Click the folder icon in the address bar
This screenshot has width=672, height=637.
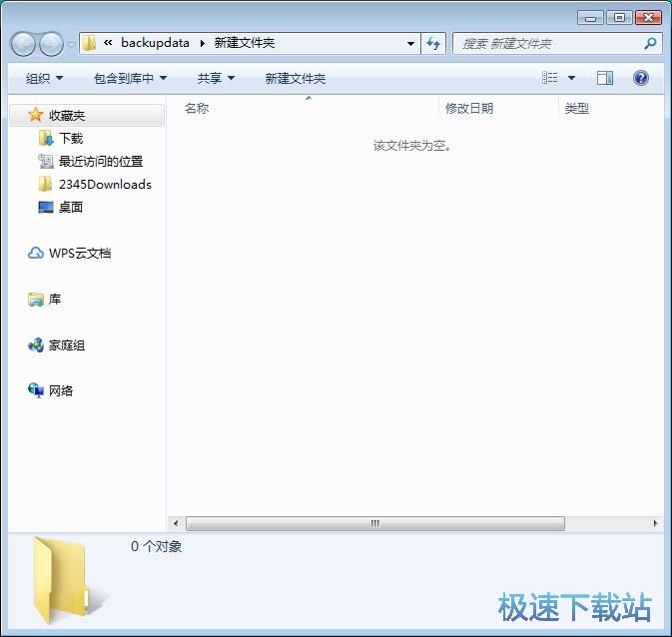89,43
